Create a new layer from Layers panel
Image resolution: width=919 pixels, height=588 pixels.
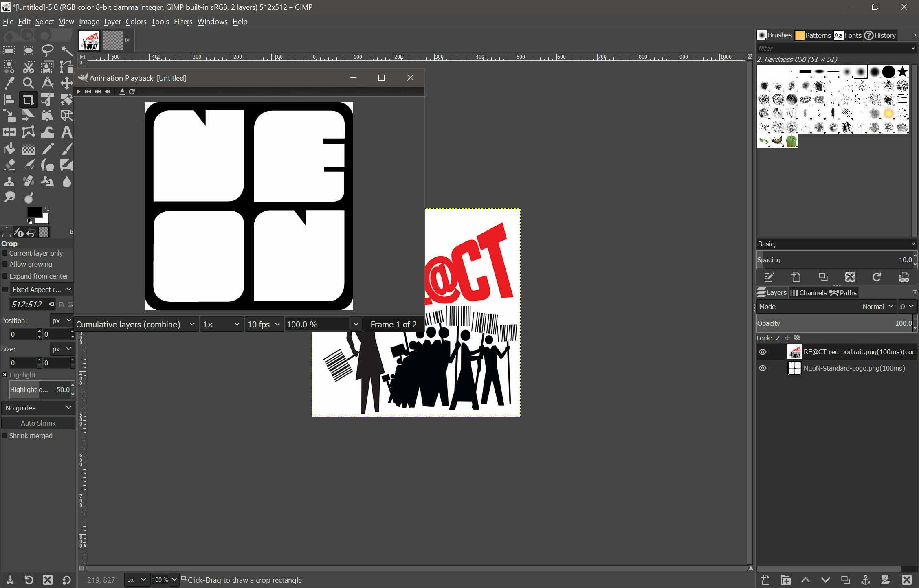pyautogui.click(x=765, y=580)
